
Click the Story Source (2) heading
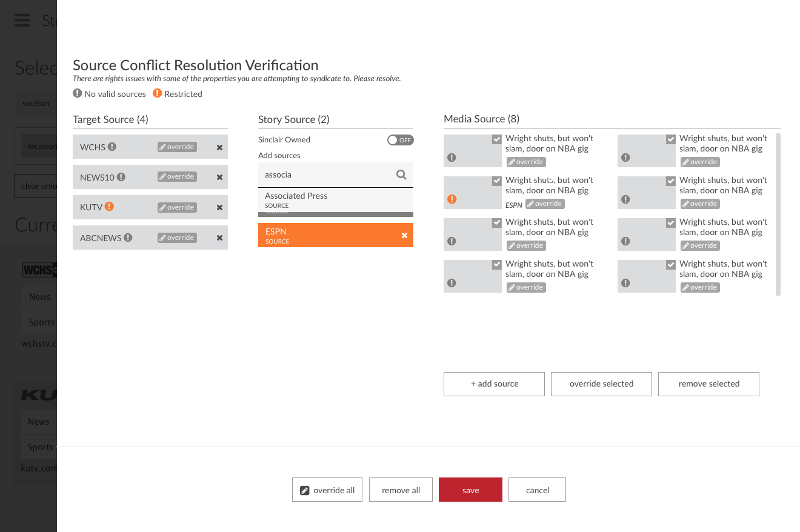[x=294, y=119]
